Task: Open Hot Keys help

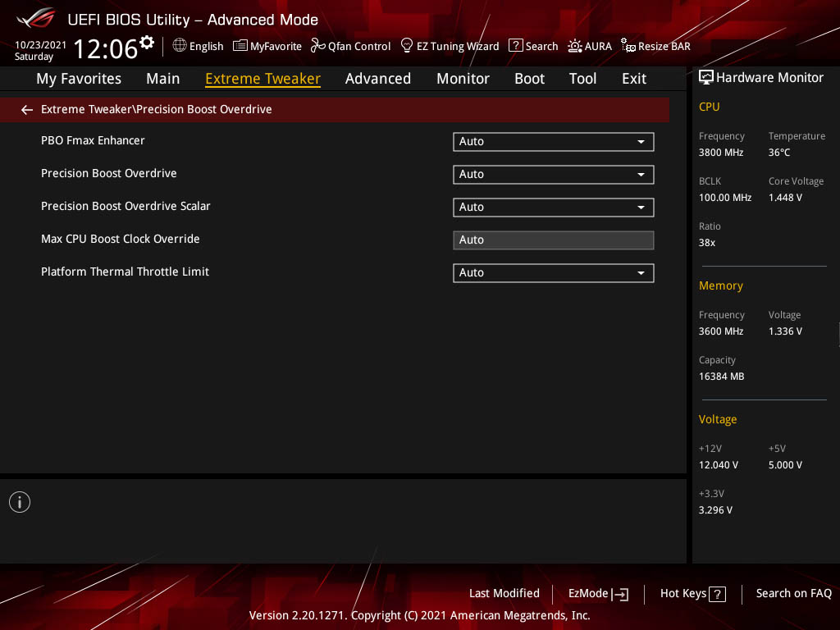Action: click(692, 594)
